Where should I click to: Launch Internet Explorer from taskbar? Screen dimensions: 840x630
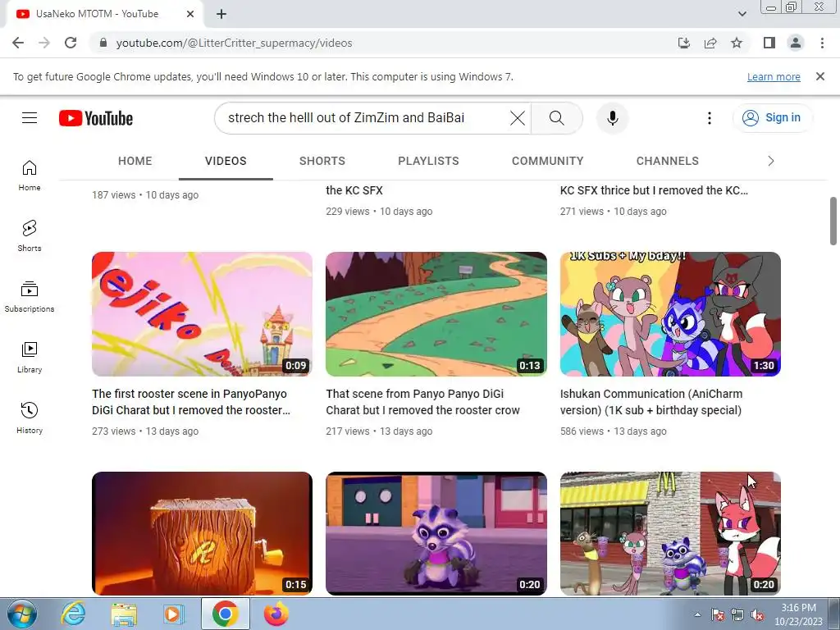(73, 614)
